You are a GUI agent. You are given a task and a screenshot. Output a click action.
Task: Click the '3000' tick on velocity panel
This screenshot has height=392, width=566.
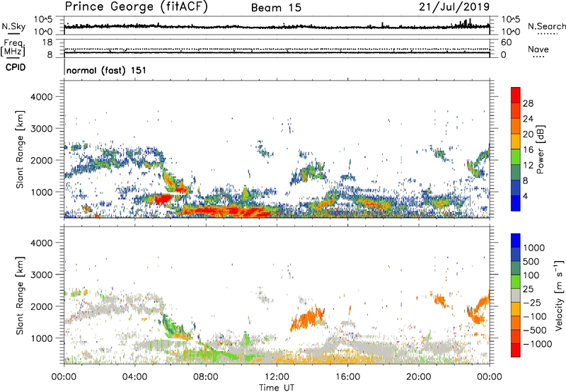42,275
